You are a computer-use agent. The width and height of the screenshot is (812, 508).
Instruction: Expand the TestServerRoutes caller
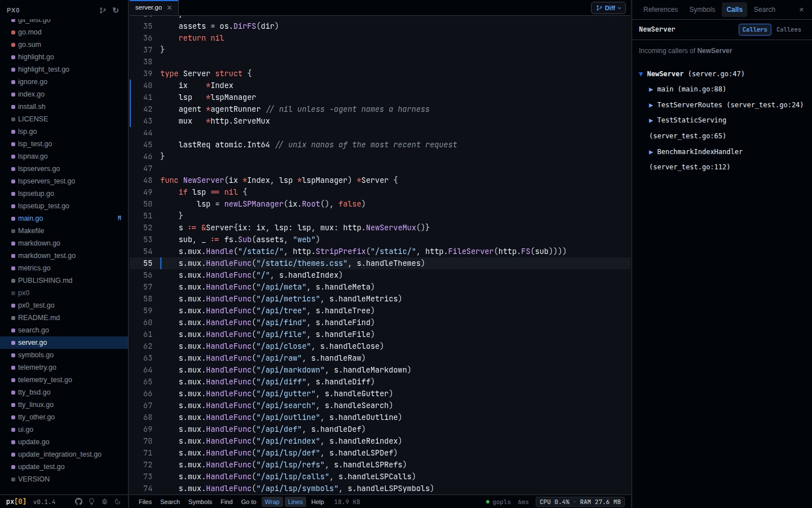[x=651, y=105]
